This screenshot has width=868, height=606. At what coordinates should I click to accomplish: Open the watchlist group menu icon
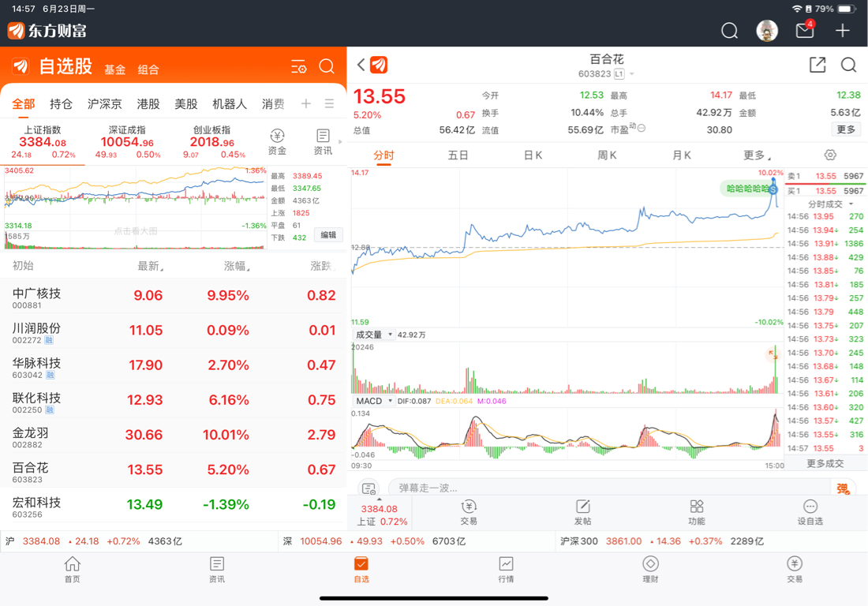coord(329,103)
